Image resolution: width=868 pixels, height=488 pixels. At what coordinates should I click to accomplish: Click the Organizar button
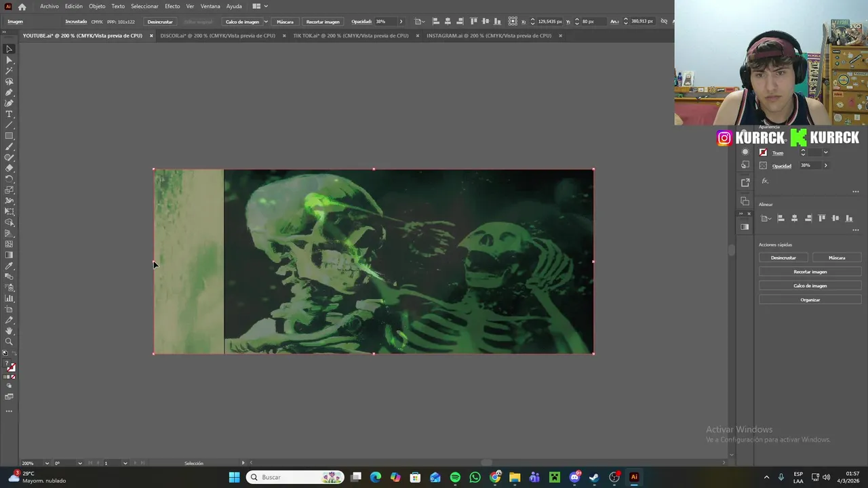[x=810, y=300]
